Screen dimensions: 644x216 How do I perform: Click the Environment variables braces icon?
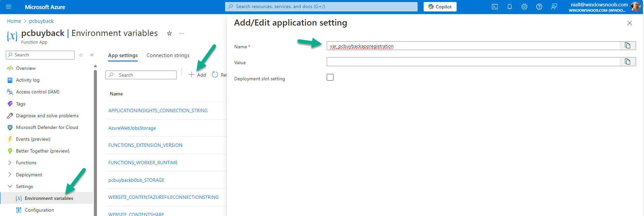pyautogui.click(x=19, y=198)
